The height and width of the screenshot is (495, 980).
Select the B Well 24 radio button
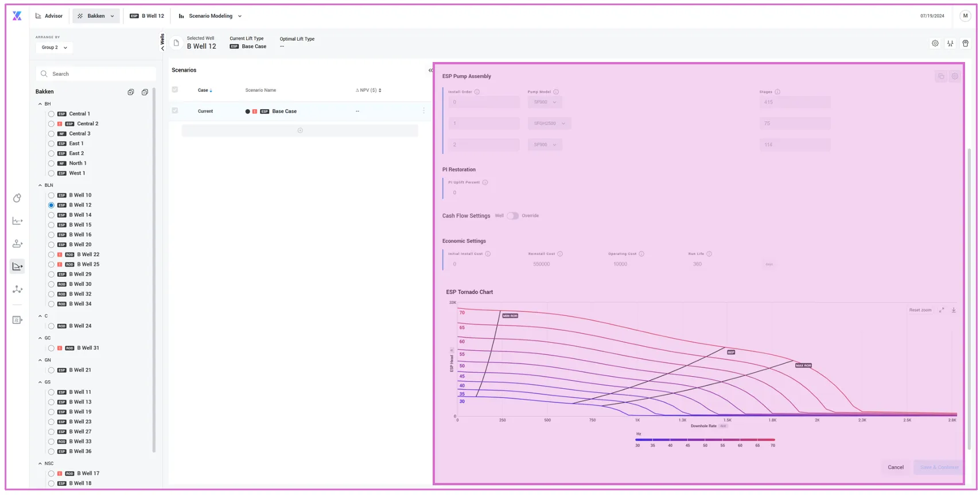click(x=51, y=326)
